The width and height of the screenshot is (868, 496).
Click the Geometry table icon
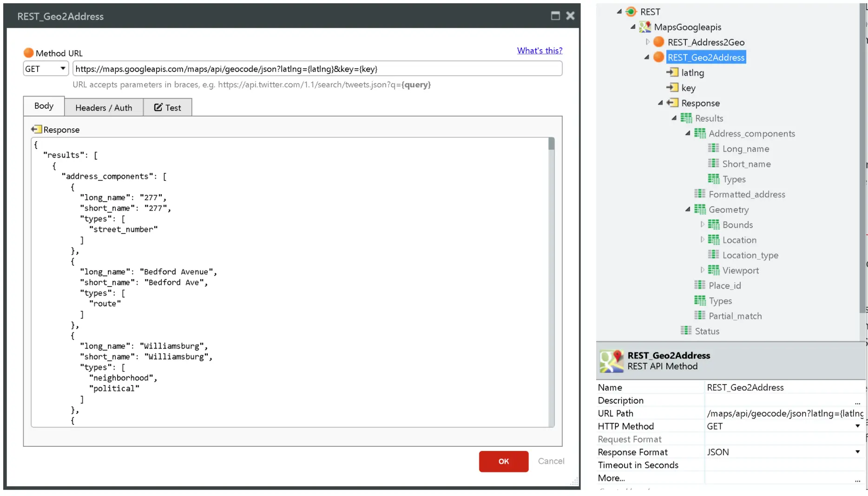(700, 209)
